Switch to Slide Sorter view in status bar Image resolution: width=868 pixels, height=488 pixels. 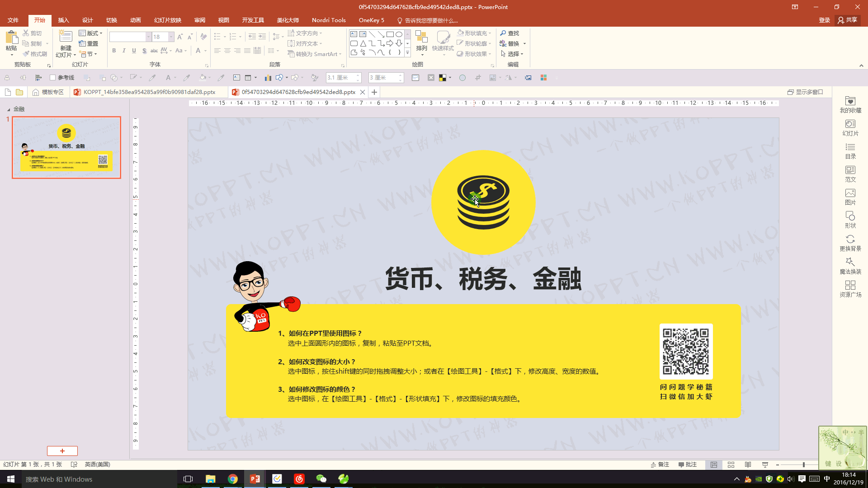[731, 465]
